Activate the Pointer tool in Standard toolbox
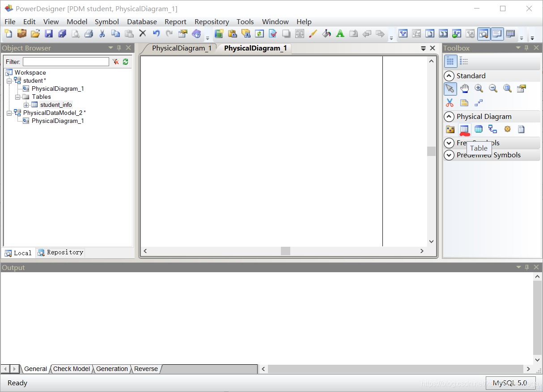 (x=450, y=89)
